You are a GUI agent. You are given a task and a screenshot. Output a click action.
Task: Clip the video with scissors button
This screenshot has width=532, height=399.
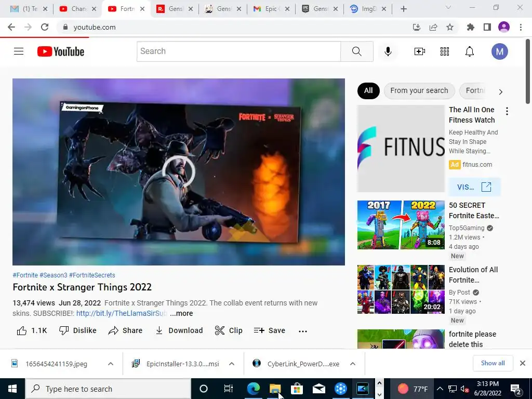229,330
